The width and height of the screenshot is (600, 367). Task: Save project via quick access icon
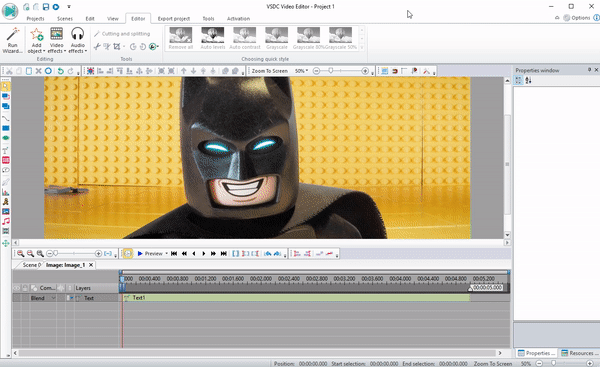pos(46,7)
